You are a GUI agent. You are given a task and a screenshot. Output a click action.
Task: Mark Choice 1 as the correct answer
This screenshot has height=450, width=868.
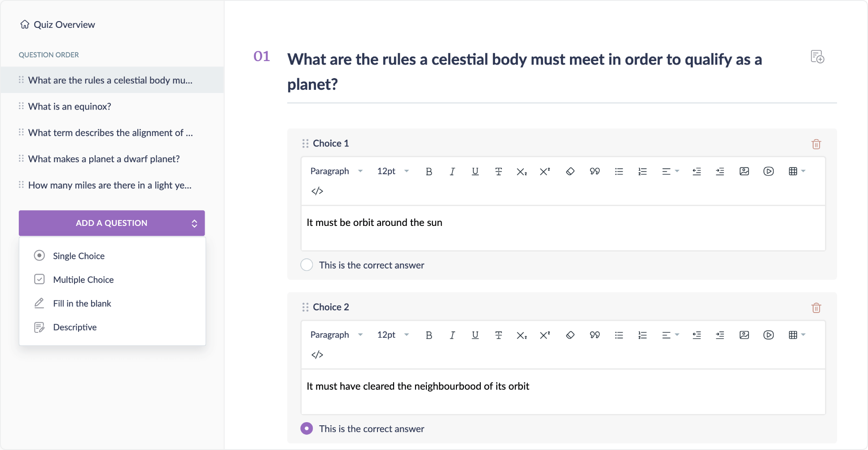coord(307,265)
